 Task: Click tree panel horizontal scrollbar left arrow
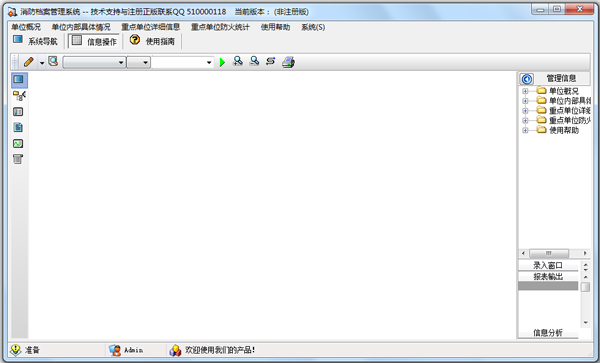click(x=523, y=253)
